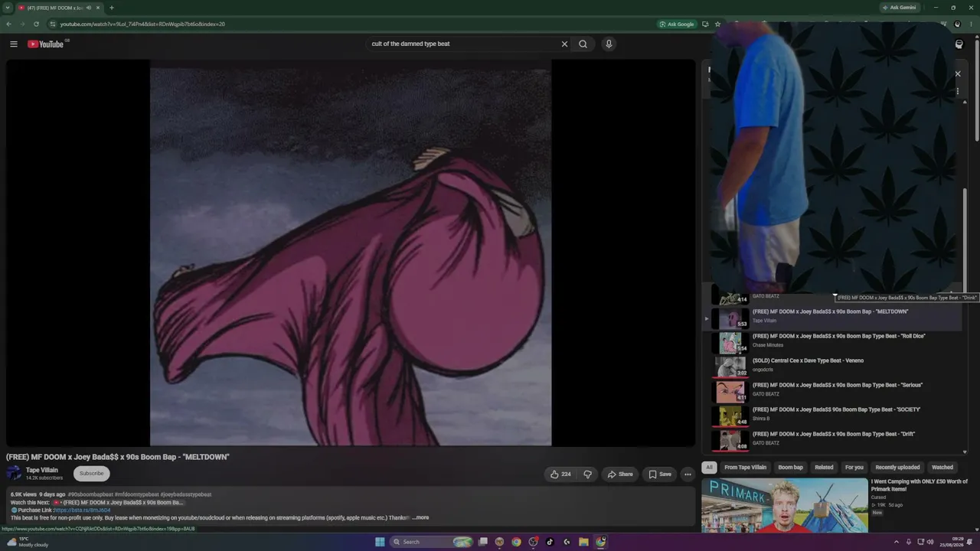The image size is (980, 551).
Task: Open File Explorer from the taskbar
Action: point(583,542)
